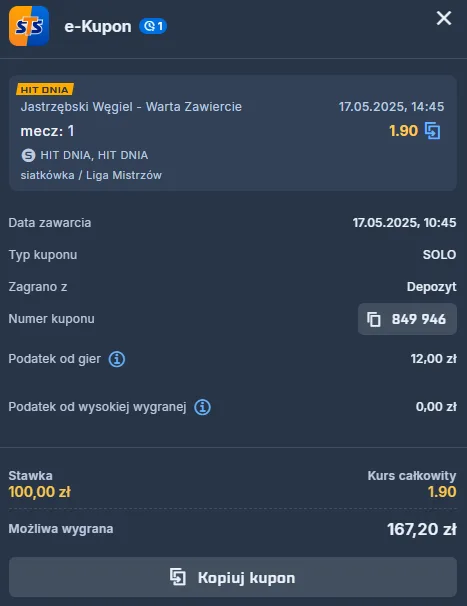This screenshot has width=467, height=606.
Task: Click the S icon before HIT DNIA
Action: (28, 155)
